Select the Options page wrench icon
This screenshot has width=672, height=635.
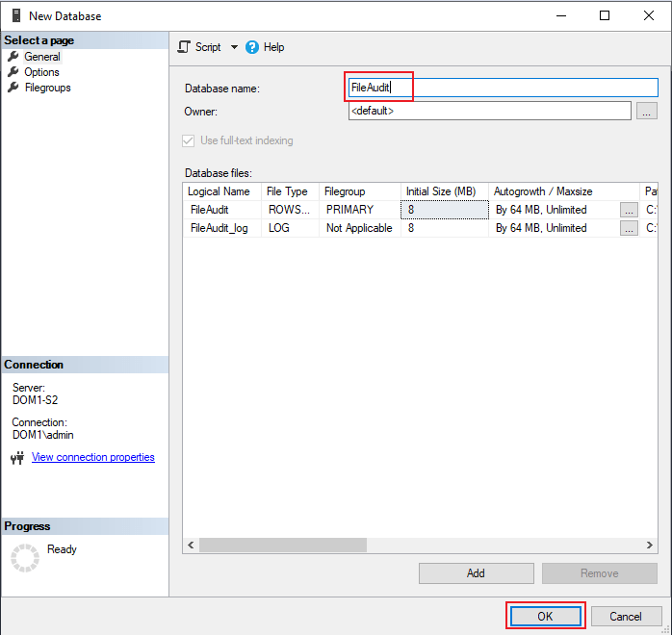point(13,72)
